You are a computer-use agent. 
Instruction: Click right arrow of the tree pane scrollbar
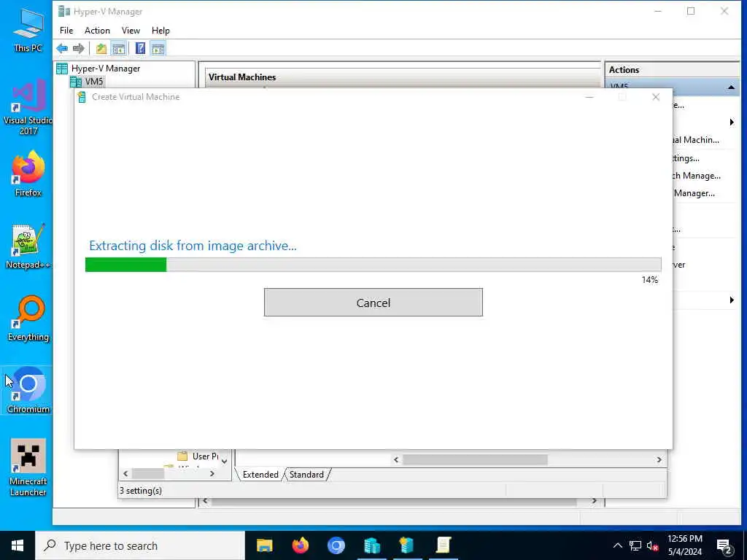click(212, 474)
